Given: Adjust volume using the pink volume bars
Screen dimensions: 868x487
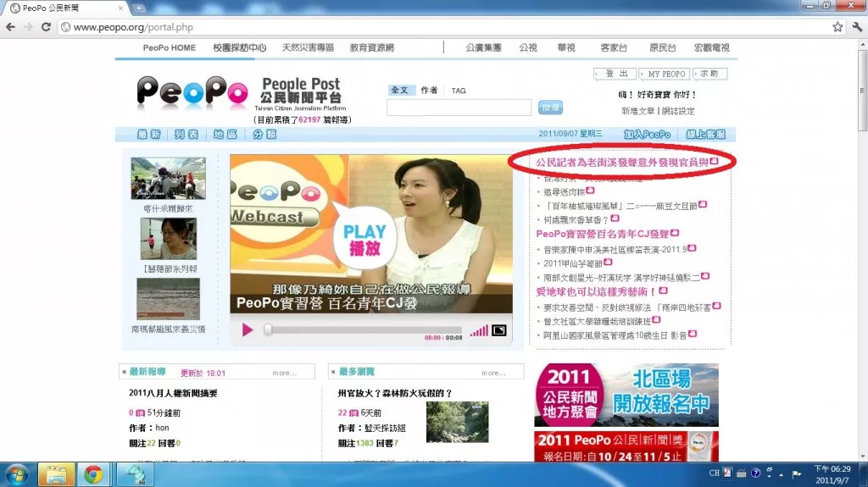Looking at the screenshot, I should 479,331.
